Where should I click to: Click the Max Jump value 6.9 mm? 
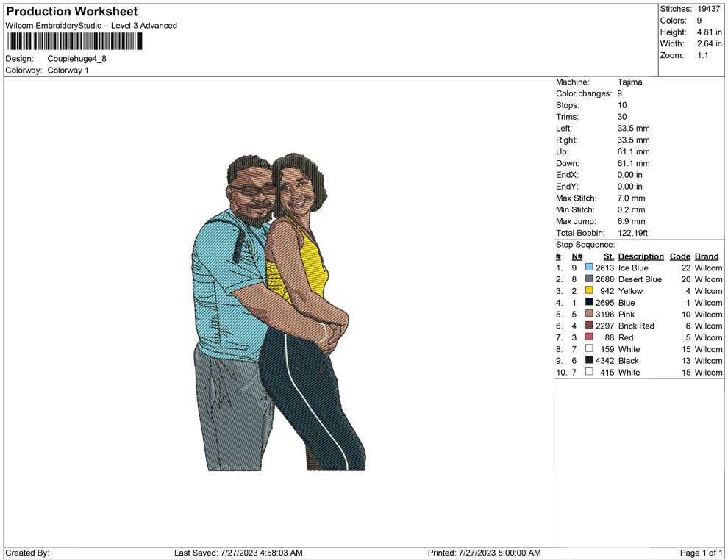(x=631, y=221)
